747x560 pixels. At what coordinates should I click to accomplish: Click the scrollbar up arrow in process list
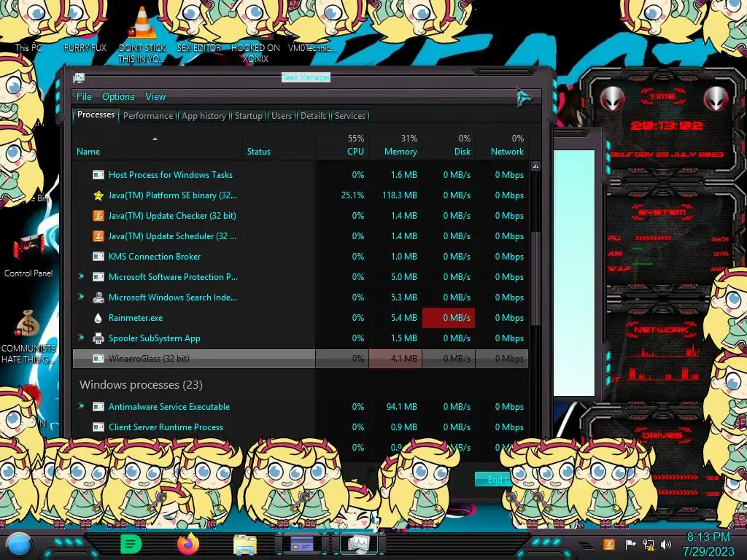pos(535,166)
